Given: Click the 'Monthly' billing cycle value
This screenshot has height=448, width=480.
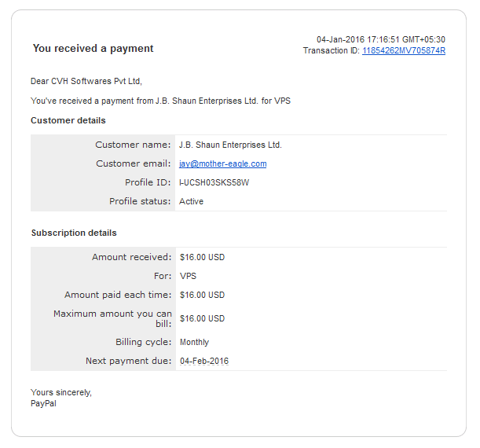Looking at the screenshot, I should click(194, 342).
